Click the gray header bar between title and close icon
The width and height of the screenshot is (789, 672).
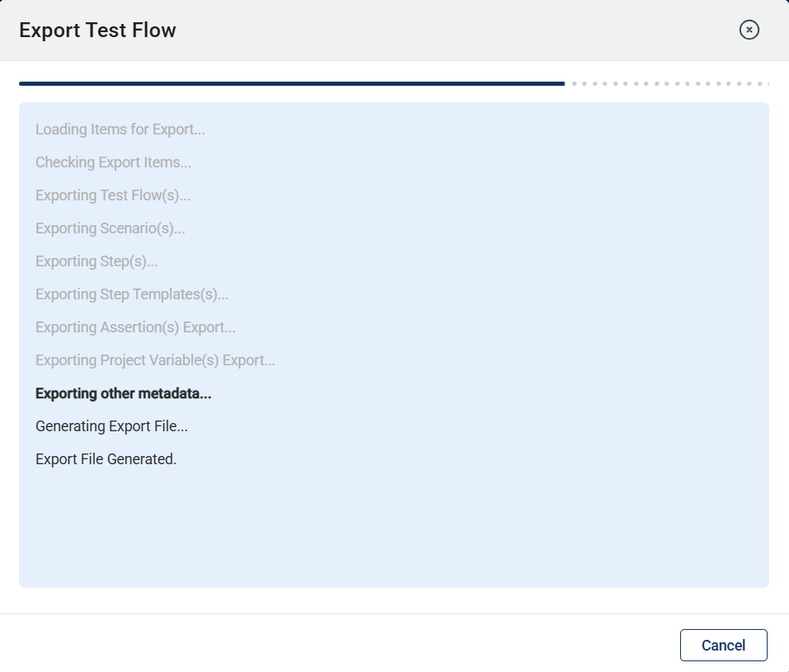[x=453, y=31]
